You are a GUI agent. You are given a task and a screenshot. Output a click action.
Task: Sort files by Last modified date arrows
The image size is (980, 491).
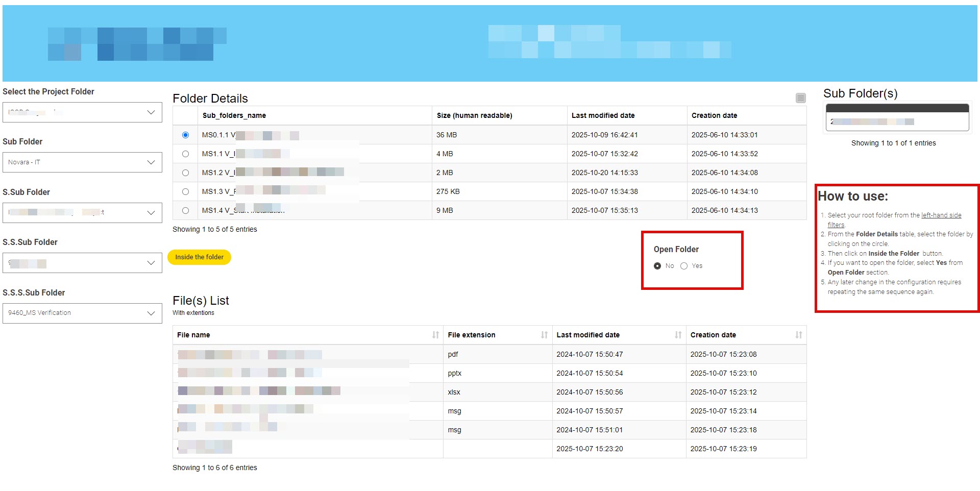pos(678,335)
